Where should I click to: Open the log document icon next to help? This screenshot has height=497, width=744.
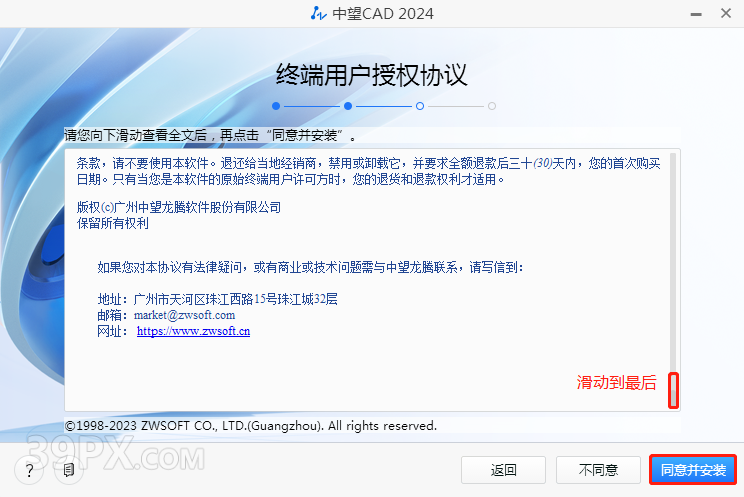point(69,470)
